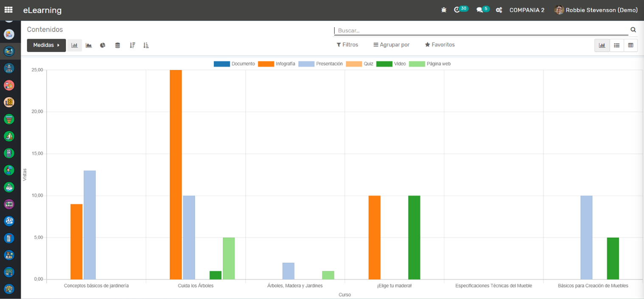The width and height of the screenshot is (644, 299).
Task: Expand Agrupar por options
Action: point(391,45)
